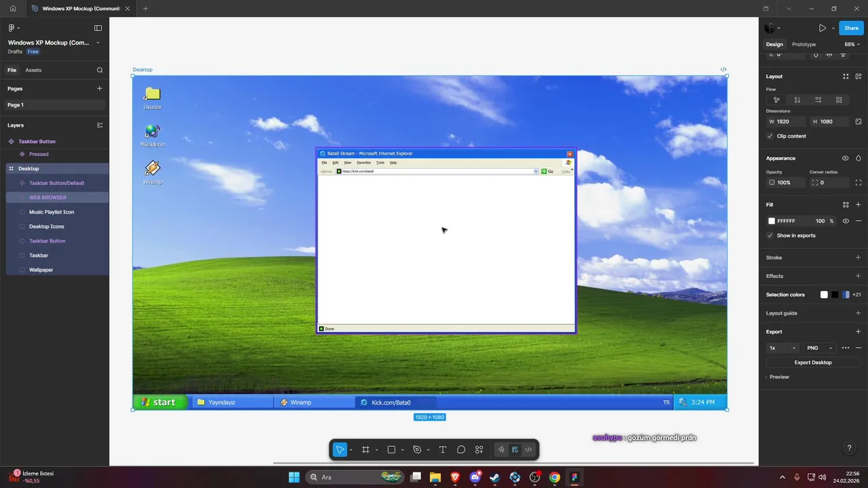
Task: Select vertical flow layout icon
Action: coord(797,100)
